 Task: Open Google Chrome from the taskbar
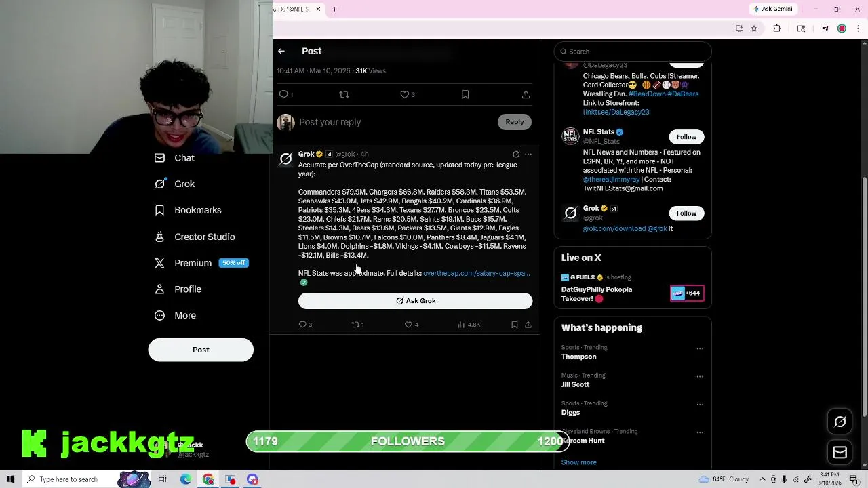[208, 479]
